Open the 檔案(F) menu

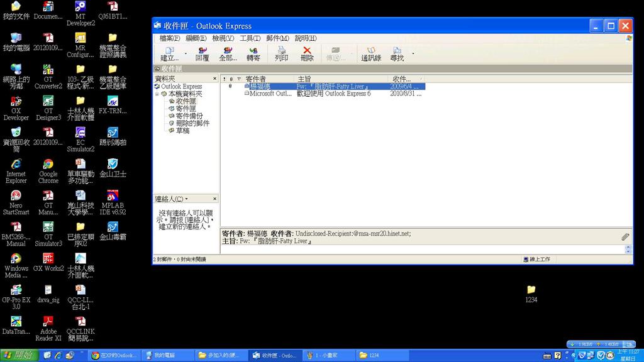click(170, 38)
